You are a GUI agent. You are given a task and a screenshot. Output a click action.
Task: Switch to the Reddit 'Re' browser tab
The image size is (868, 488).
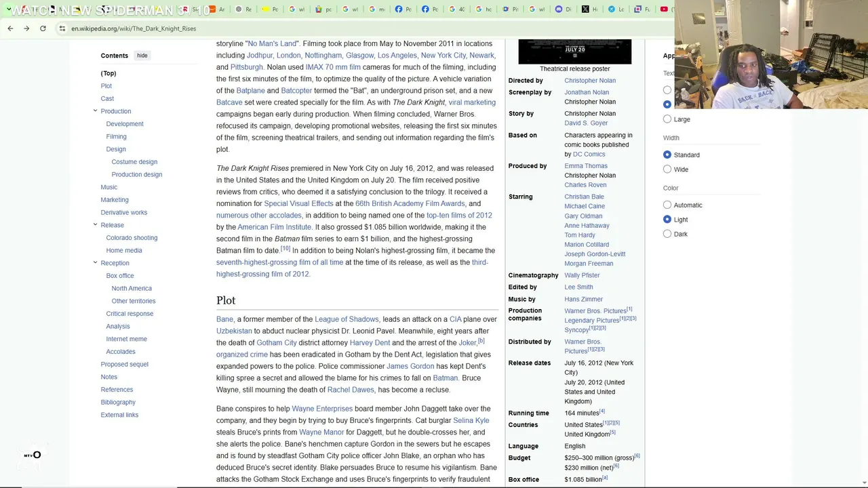[243, 9]
